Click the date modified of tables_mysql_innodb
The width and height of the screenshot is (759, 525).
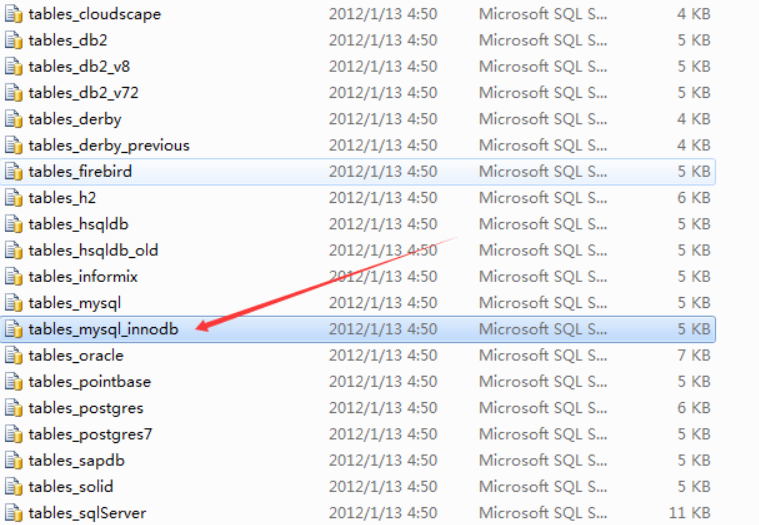tap(383, 329)
